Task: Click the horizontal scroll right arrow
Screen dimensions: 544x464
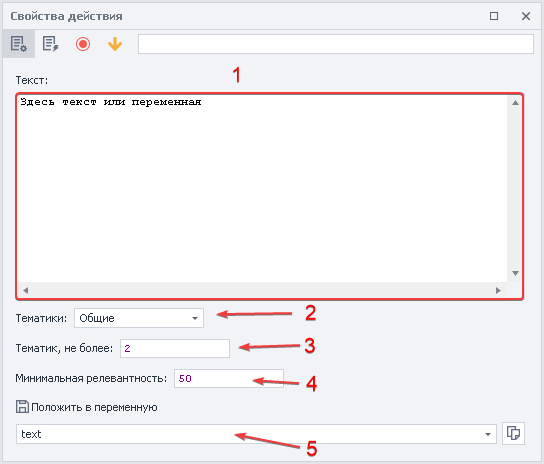Action: pyautogui.click(x=498, y=290)
